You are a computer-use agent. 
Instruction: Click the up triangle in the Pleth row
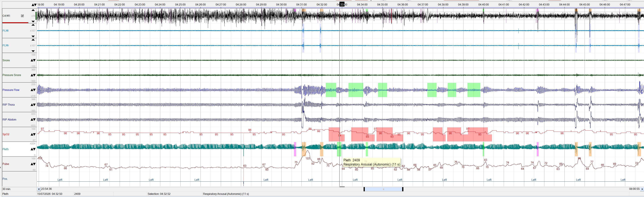(x=32, y=149)
